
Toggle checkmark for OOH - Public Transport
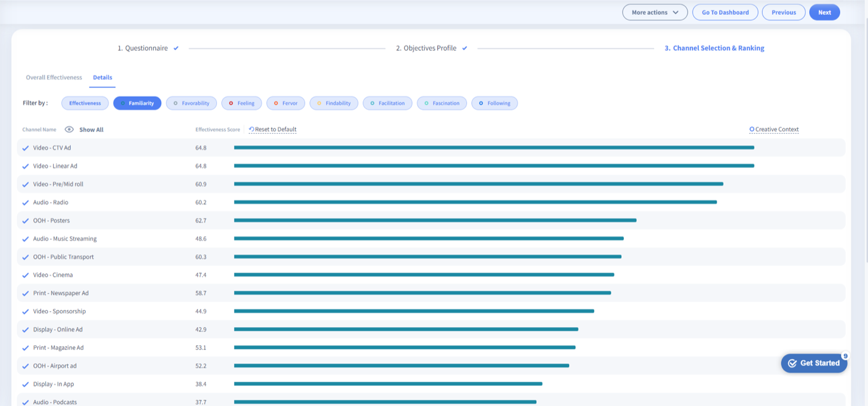(x=25, y=257)
